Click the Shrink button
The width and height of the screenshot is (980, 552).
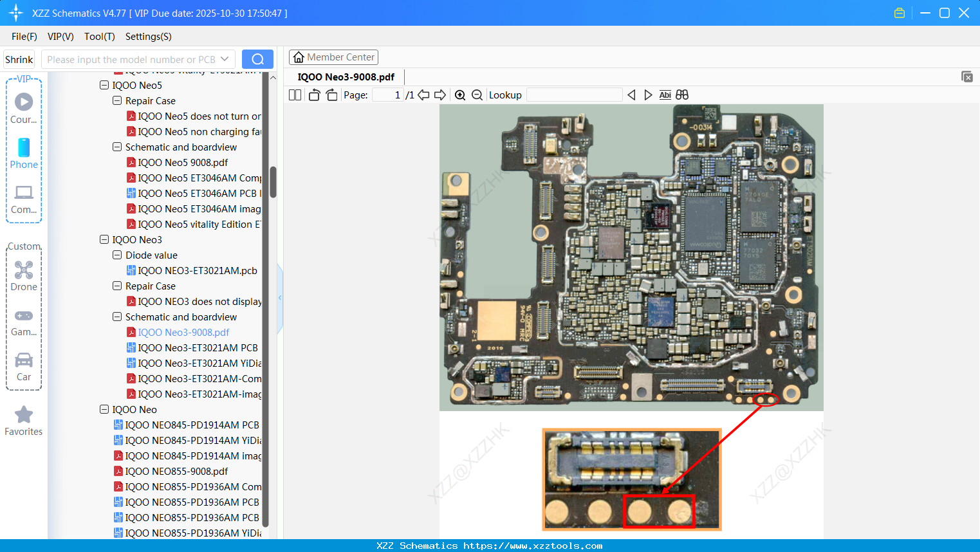19,59
